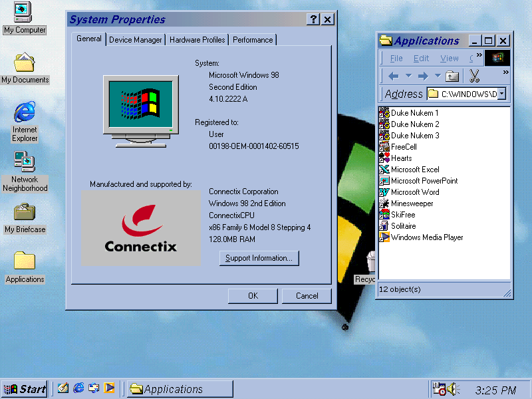The height and width of the screenshot is (399, 532).
Task: Select the Network Neighborhood desktop icon
Action: pyautogui.click(x=25, y=172)
